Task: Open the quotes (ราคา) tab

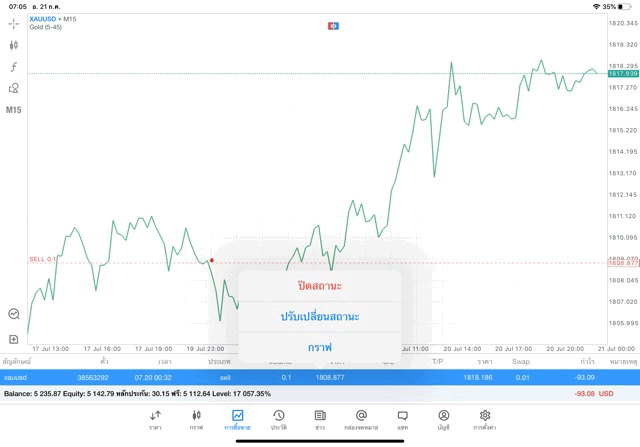Action: pyautogui.click(x=155, y=419)
